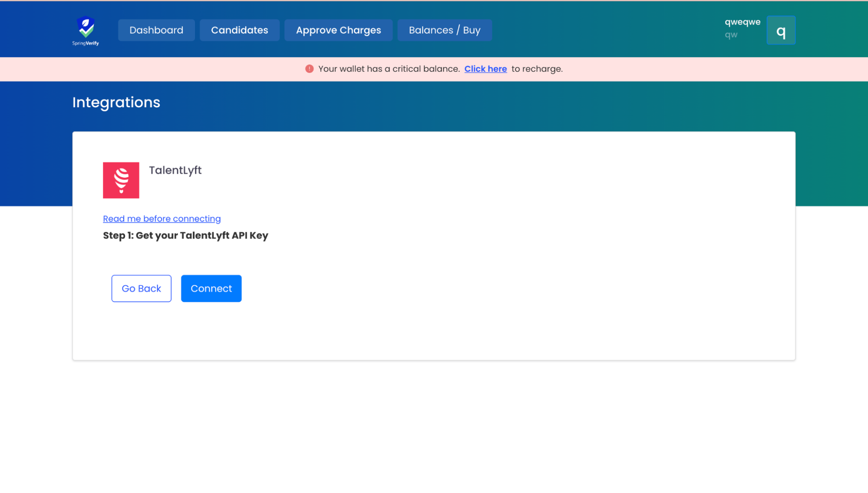Click the SpringVerify shield logo icon

[x=86, y=26]
